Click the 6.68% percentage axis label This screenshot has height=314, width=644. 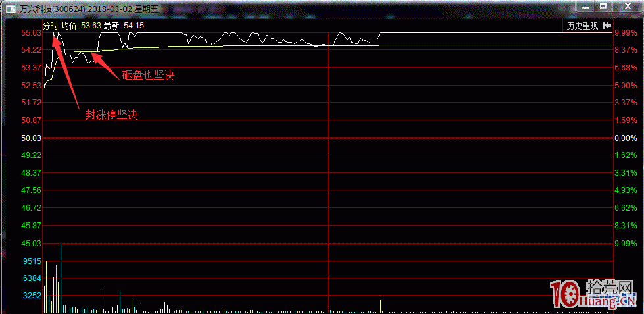click(626, 68)
